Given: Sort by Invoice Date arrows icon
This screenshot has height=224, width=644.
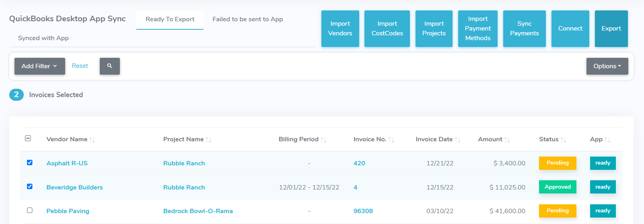Looking at the screenshot, I should (457, 140).
